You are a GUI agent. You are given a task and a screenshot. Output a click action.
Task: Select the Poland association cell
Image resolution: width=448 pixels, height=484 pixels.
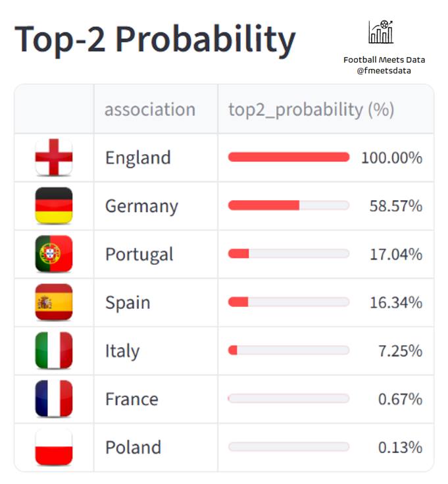[x=133, y=448]
